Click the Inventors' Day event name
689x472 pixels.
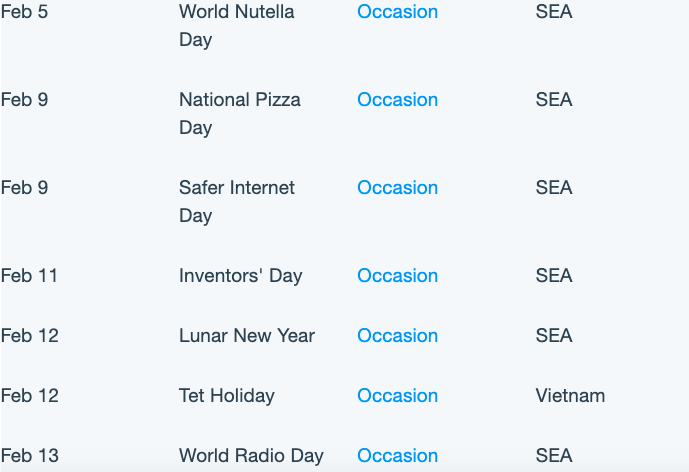click(240, 276)
